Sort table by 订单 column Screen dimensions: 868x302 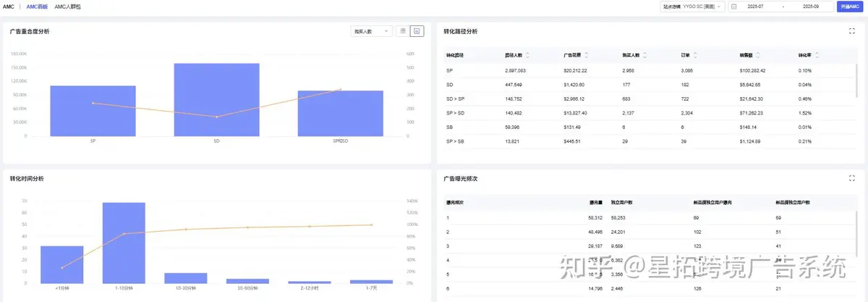coord(695,55)
